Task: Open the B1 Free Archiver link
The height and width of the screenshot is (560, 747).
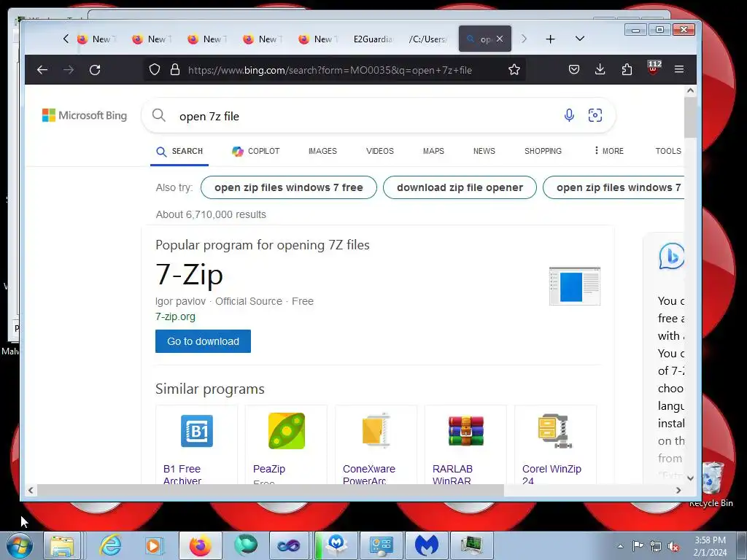Action: click(x=182, y=474)
